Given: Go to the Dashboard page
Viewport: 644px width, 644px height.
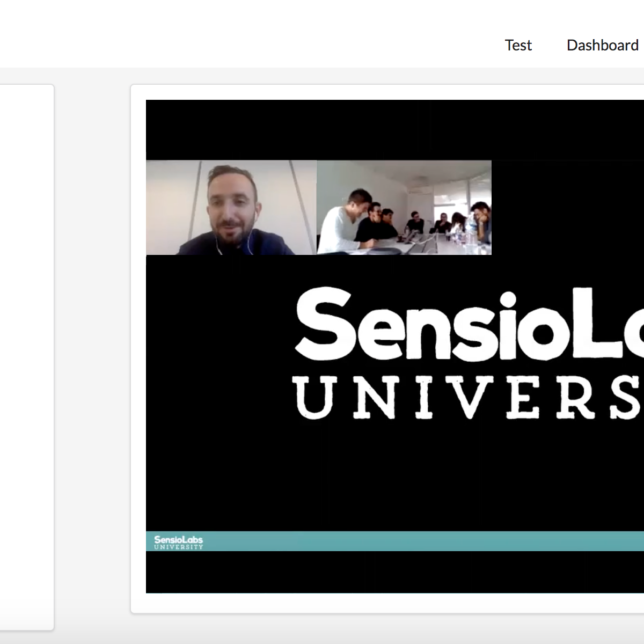Looking at the screenshot, I should pyautogui.click(x=603, y=45).
